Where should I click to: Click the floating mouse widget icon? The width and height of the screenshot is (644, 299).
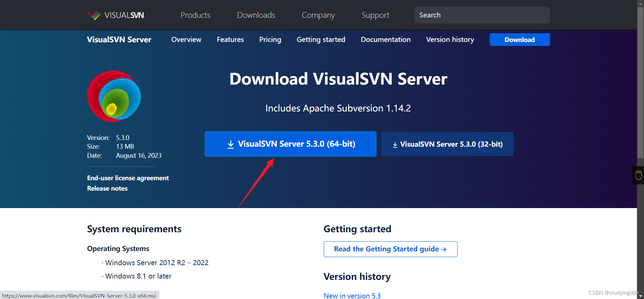(638, 175)
